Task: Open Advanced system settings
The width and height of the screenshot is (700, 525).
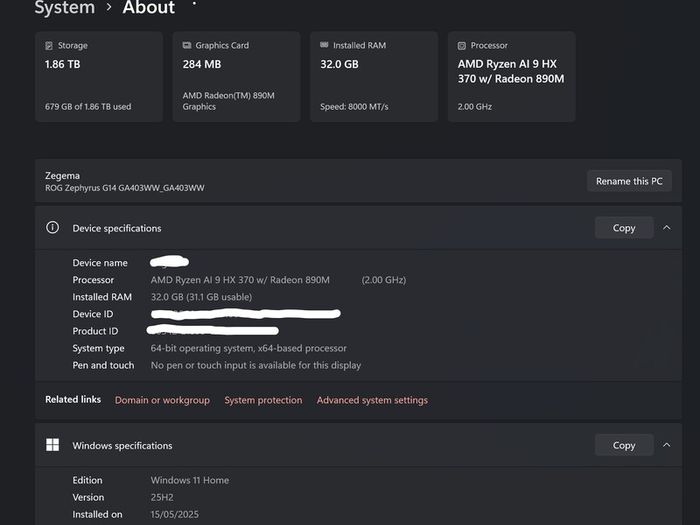Action: (372, 400)
